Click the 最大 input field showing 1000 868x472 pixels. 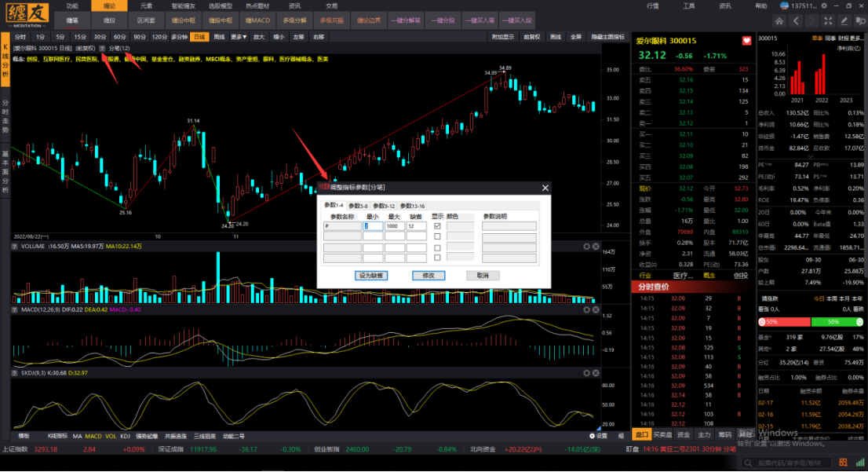pos(394,226)
